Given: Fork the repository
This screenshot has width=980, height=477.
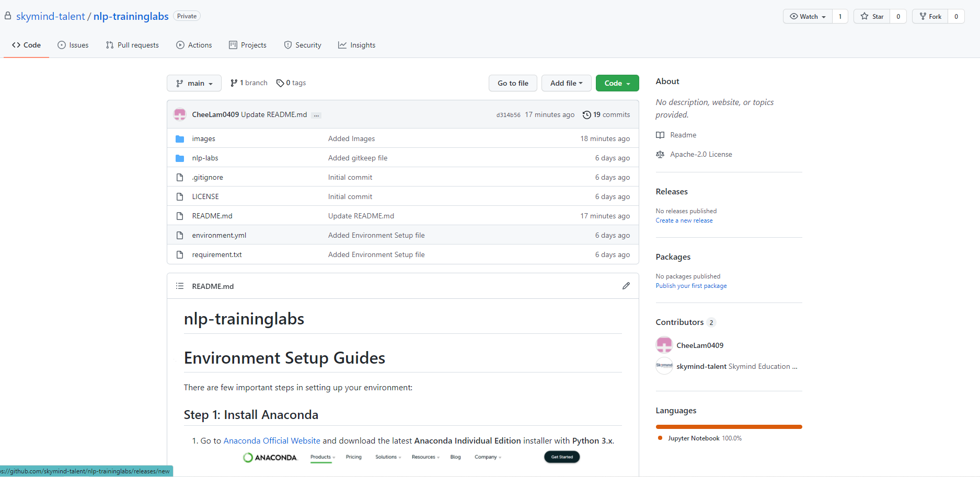Looking at the screenshot, I should coord(930,16).
